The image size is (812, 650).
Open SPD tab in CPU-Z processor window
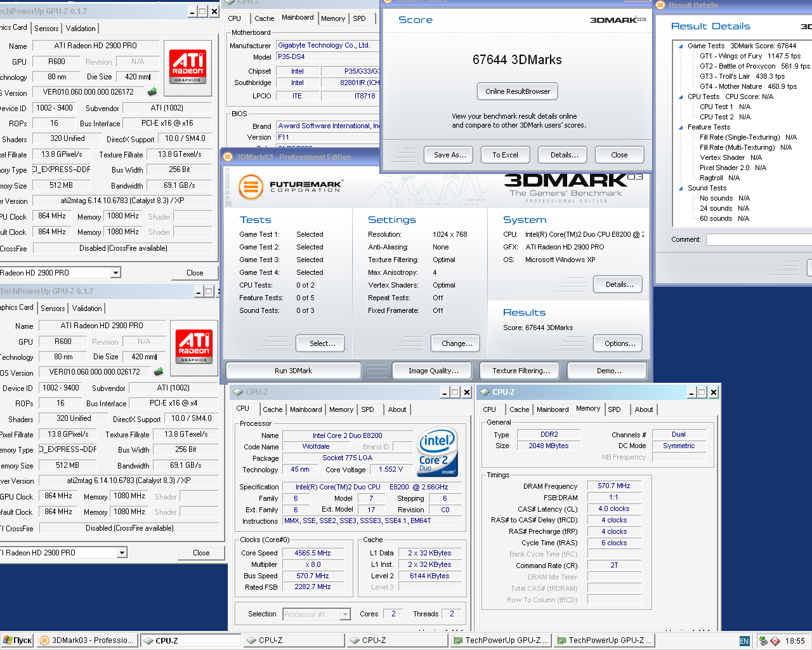367,409
